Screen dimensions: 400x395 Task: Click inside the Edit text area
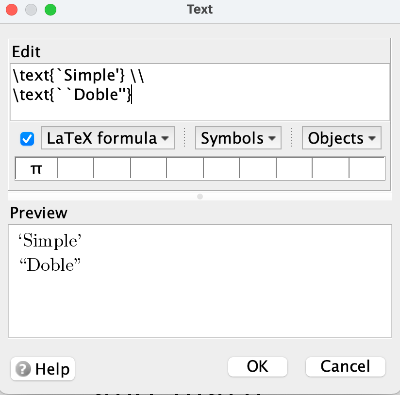200,92
